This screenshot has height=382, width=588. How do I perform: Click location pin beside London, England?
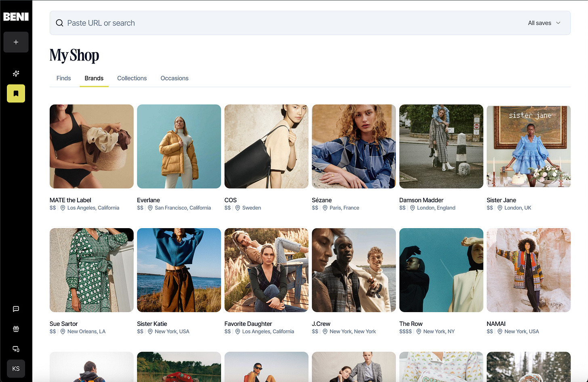coord(412,208)
